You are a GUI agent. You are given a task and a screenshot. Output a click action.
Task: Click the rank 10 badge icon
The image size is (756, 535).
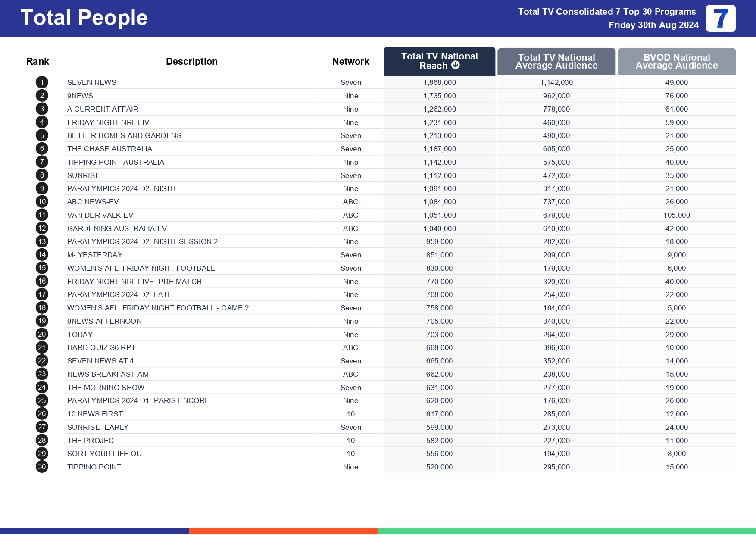pos(41,201)
